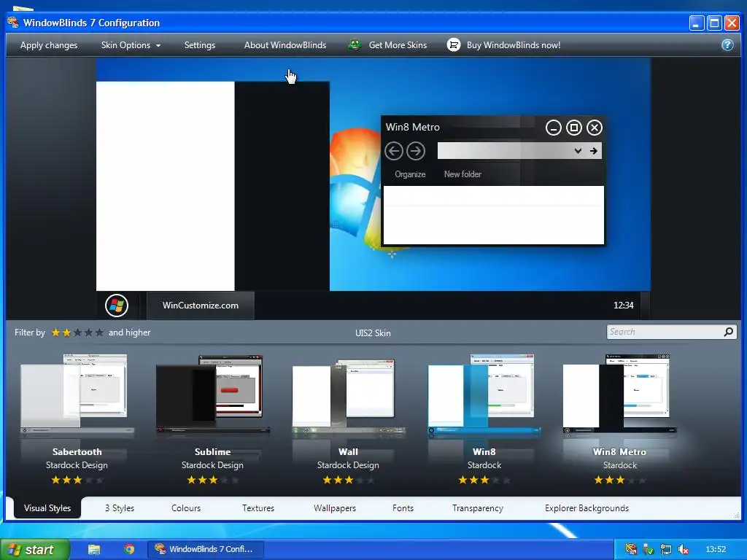
Task: Click the preview window maximize circle icon
Action: point(573,128)
